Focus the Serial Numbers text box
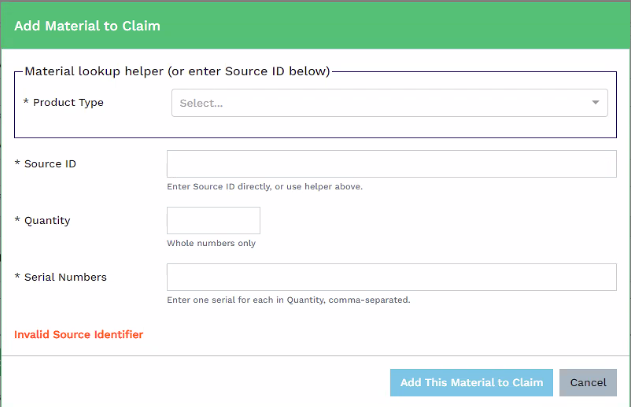The image size is (631, 407). [x=391, y=277]
